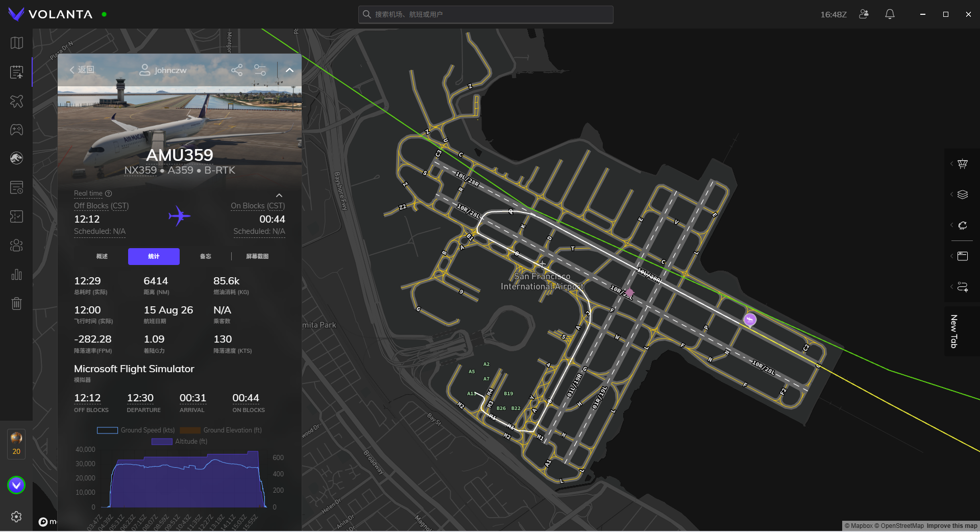Click the San Francisco International Airport label
This screenshot has height=532, width=980.
click(x=542, y=281)
